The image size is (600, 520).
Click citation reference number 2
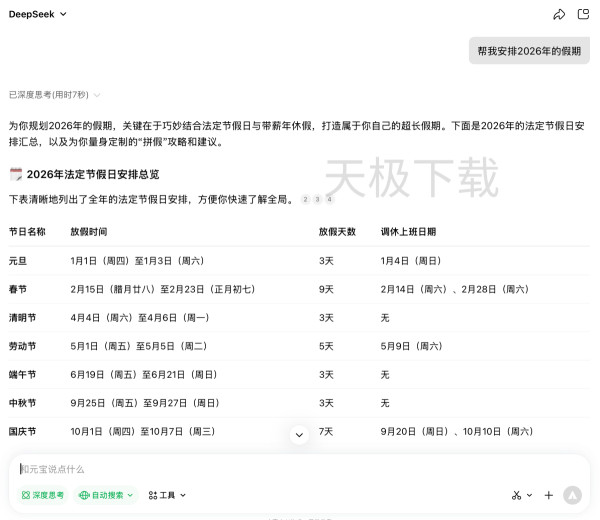[x=306, y=199]
